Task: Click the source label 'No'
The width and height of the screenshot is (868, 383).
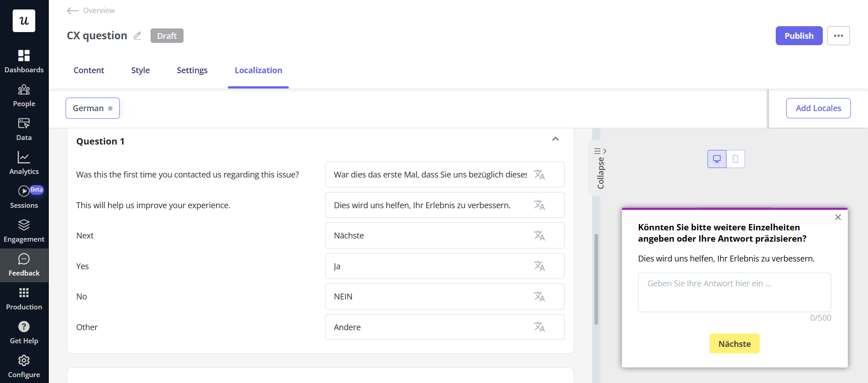Action: pos(81,296)
